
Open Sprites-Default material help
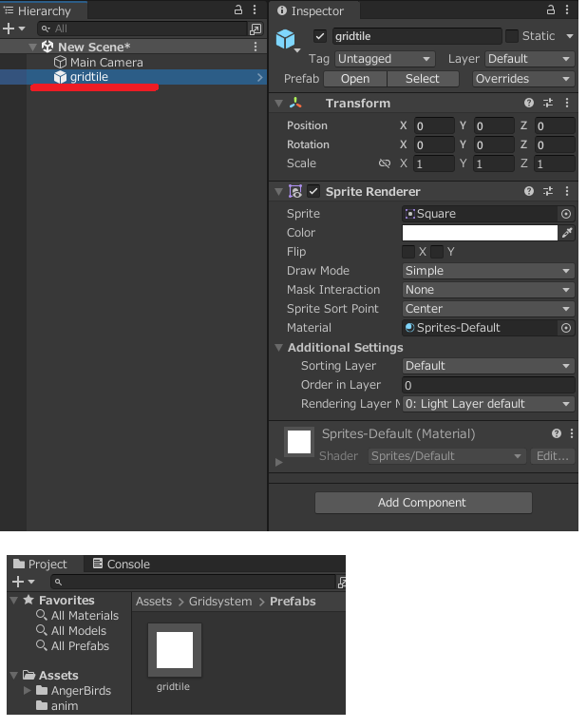tap(557, 433)
